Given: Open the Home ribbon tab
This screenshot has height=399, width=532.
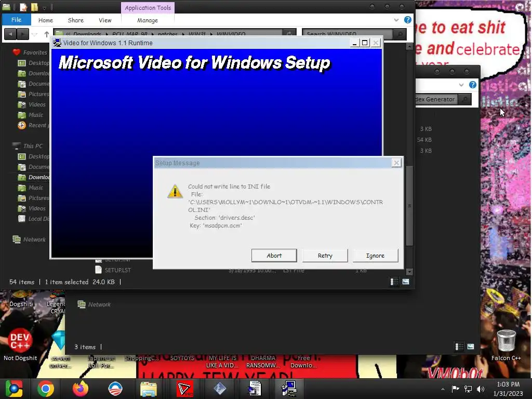Looking at the screenshot, I should tap(46, 20).
